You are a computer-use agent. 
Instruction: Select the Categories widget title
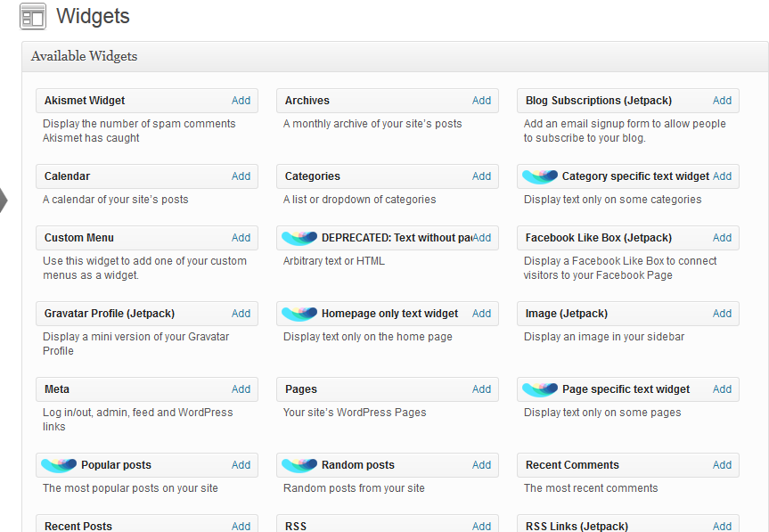pos(313,176)
